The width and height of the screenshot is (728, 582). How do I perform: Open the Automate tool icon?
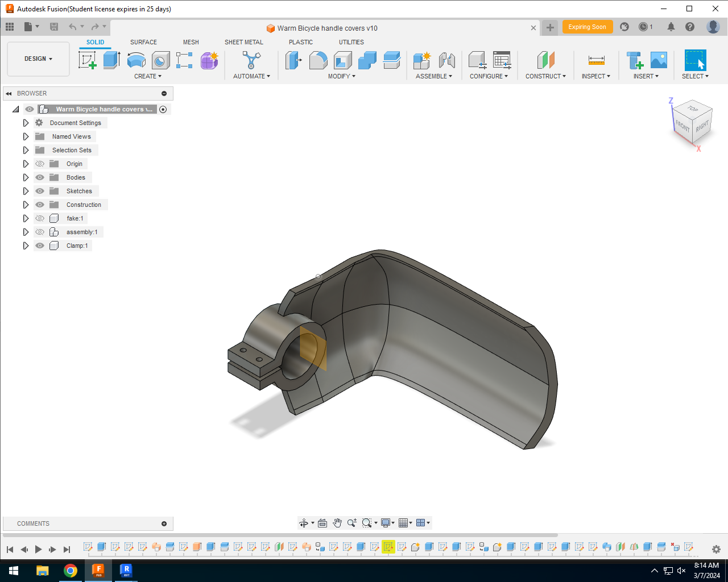click(251, 60)
